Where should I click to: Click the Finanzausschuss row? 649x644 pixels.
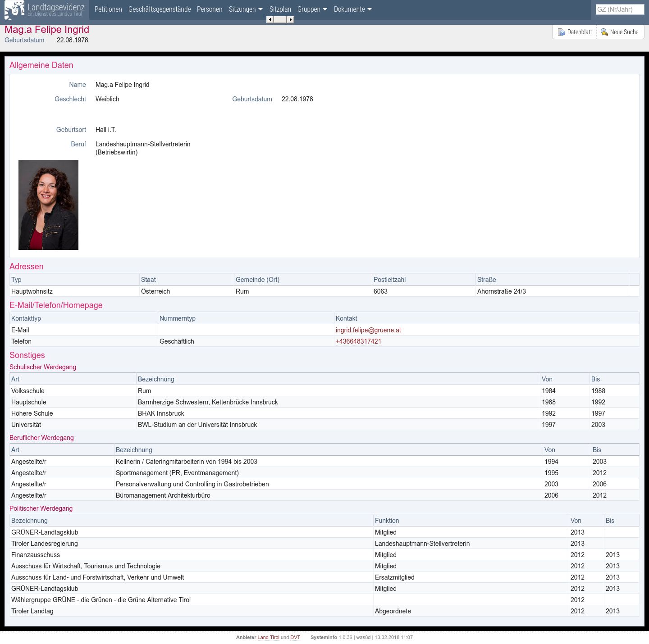point(324,555)
